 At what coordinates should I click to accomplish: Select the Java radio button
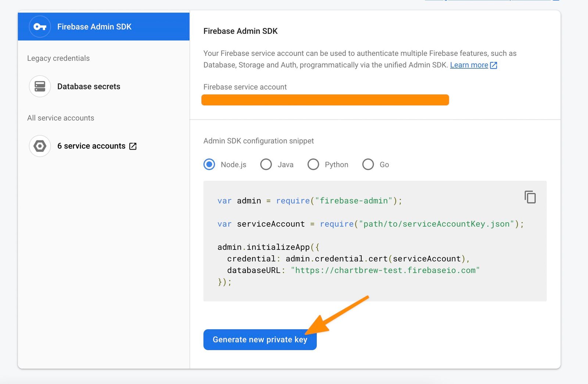click(x=266, y=164)
